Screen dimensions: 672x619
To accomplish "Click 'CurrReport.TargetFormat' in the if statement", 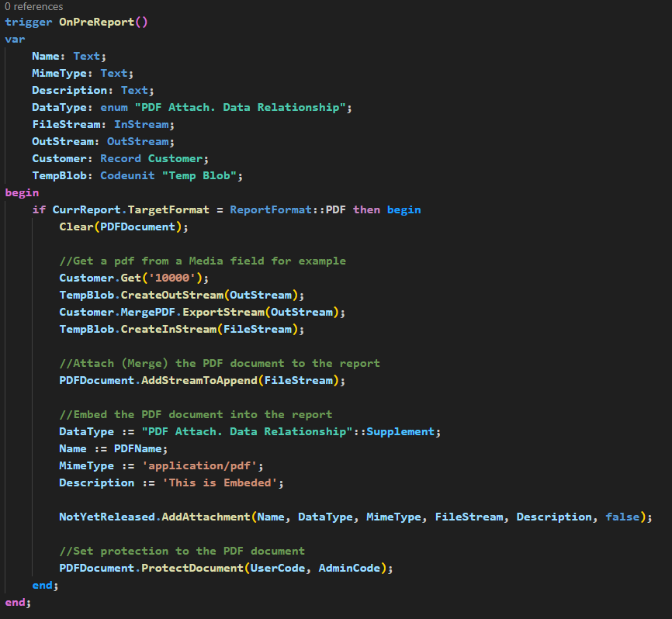I will (130, 210).
